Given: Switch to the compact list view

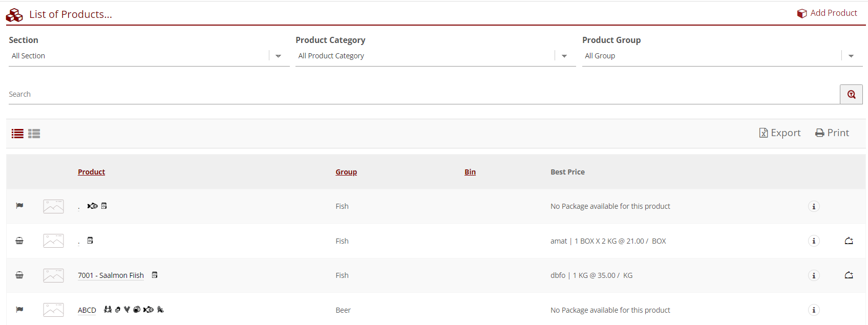Looking at the screenshot, I should tap(17, 134).
